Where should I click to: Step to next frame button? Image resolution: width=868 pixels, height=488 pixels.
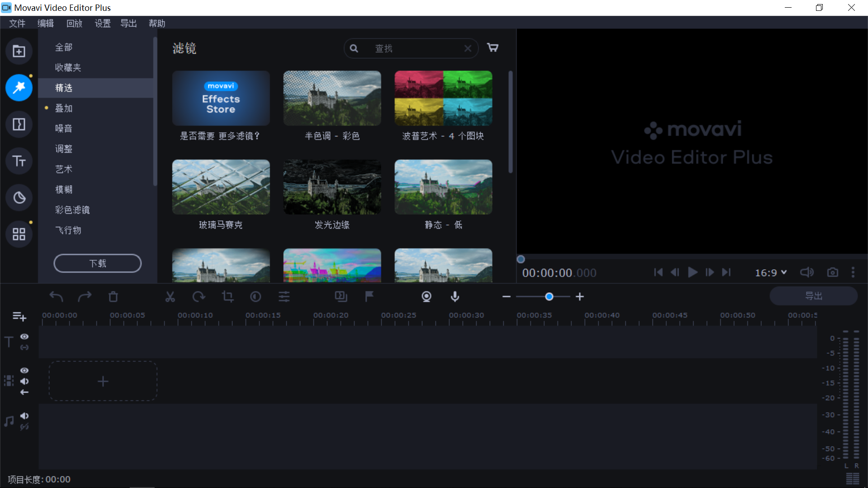(710, 272)
